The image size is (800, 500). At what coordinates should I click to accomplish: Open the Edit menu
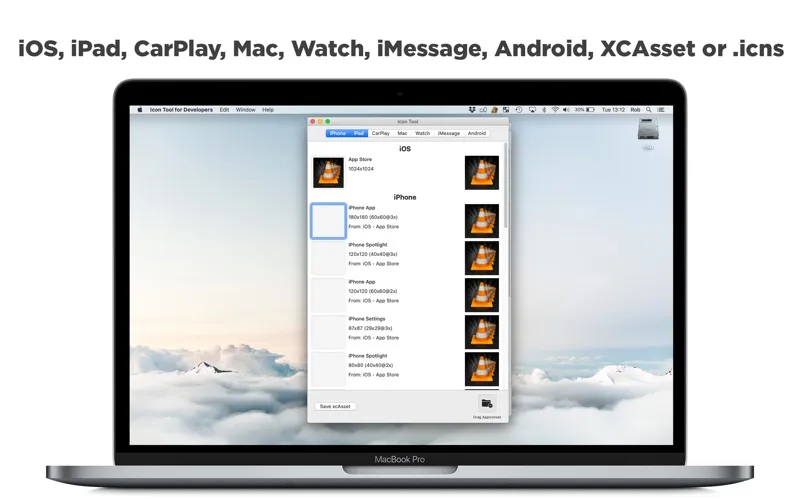(x=224, y=110)
